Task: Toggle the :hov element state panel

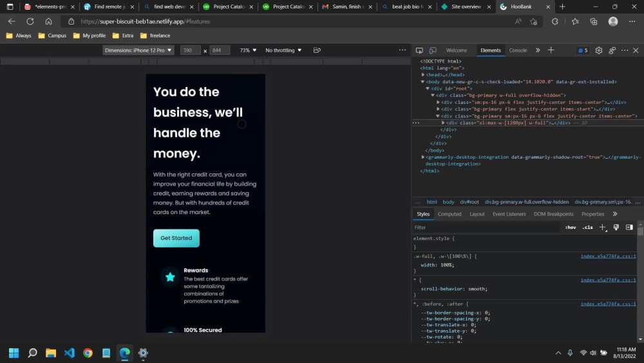Action: point(571,228)
